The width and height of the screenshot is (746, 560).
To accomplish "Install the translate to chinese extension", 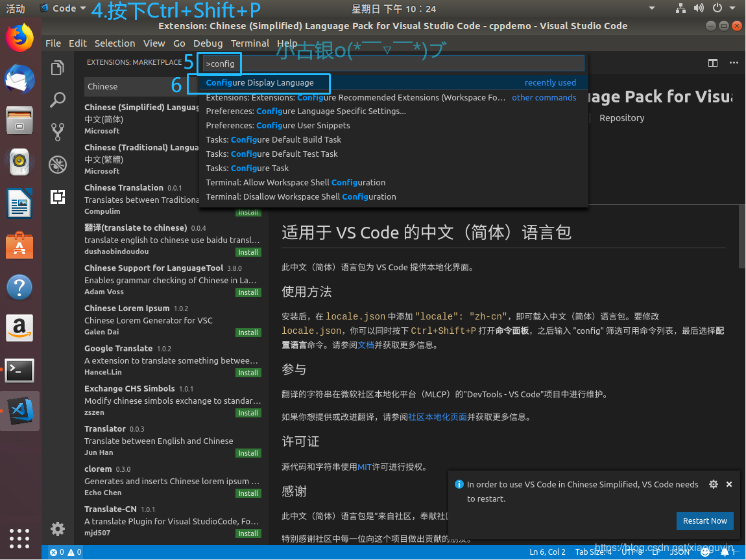I will click(x=248, y=252).
